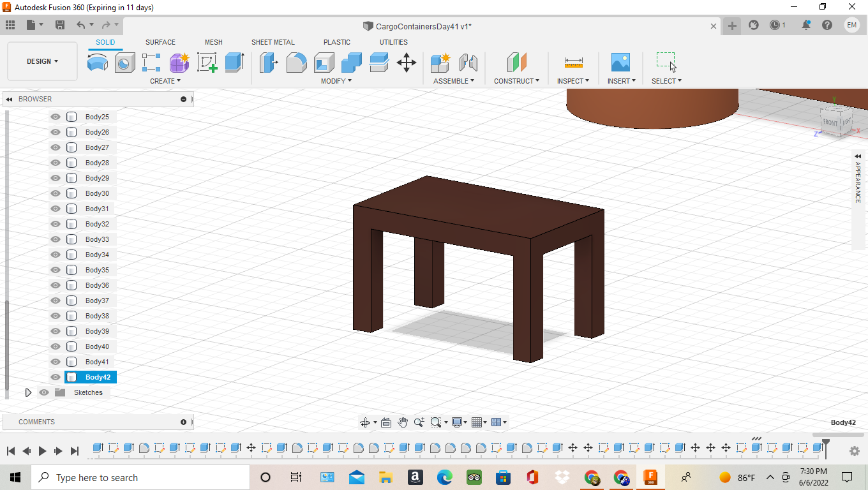Select the Create Sketch tool
868x490 pixels.
(x=207, y=63)
